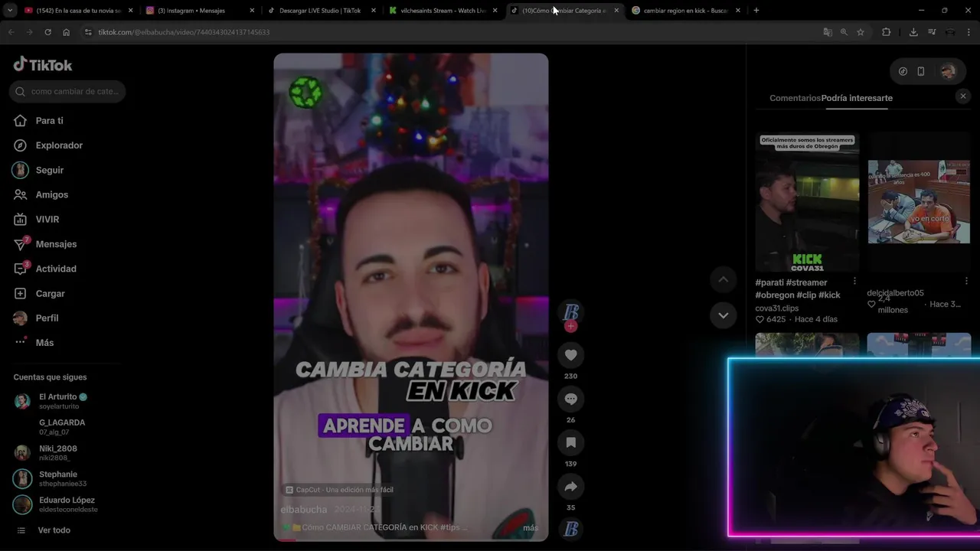Viewport: 980px width, 551px height.
Task: Close the side panel with X
Action: pyautogui.click(x=963, y=96)
